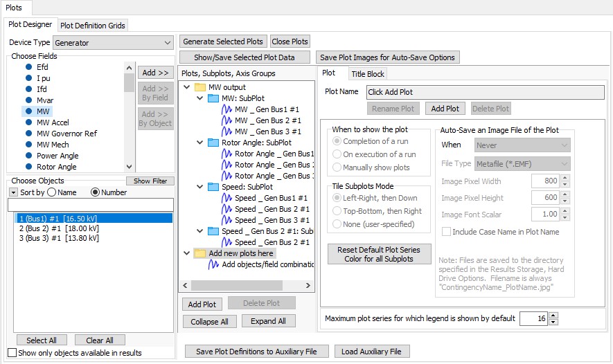The image size is (613, 364).
Task: Open the Device Type dropdown
Action: (x=168, y=43)
